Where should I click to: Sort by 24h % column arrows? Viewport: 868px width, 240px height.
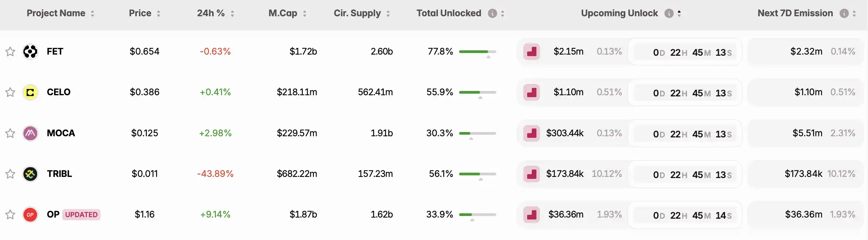click(232, 14)
